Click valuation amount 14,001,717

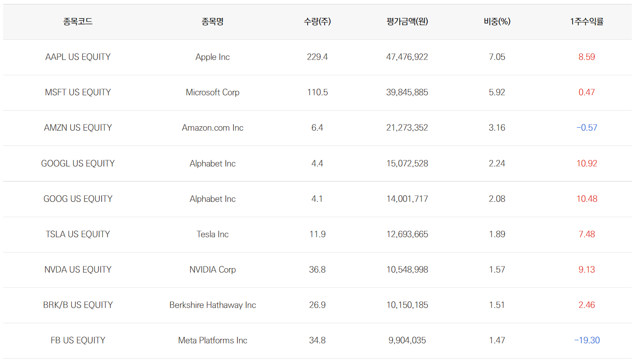pos(407,199)
